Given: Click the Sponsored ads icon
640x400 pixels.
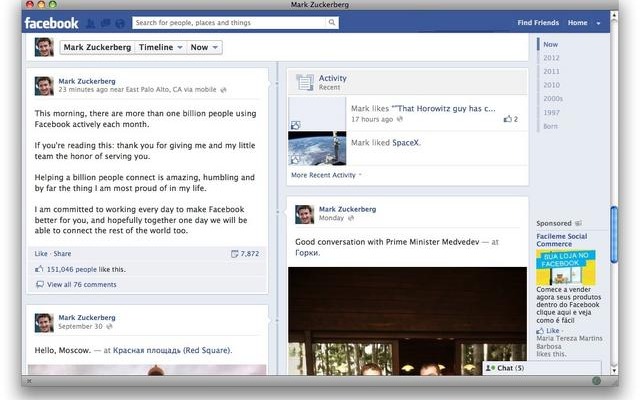Looking at the screenshot, I should coord(578,223).
